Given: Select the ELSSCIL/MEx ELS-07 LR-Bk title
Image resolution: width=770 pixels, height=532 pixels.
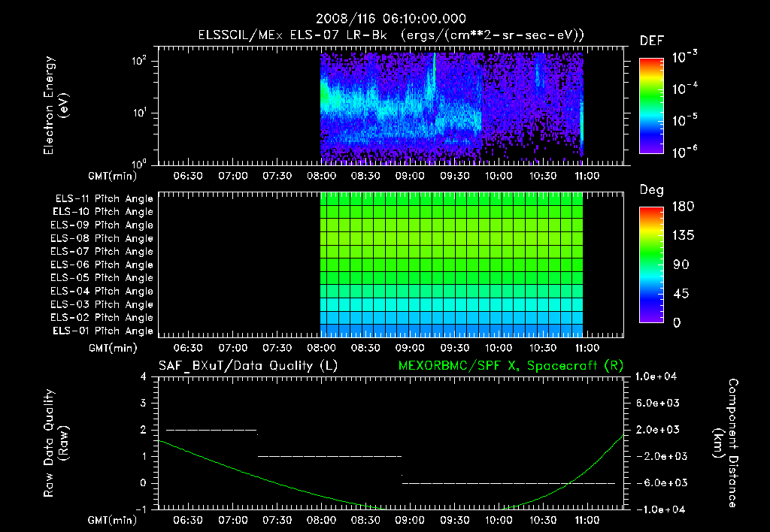Looking at the screenshot, I should pyautogui.click(x=293, y=35).
